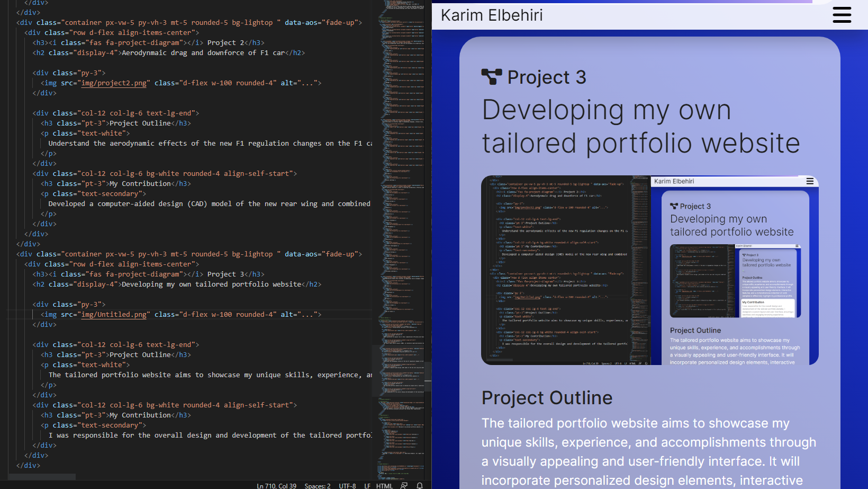868x489 pixels.
Task: Open the feedback icon in status bar
Action: pos(404,485)
